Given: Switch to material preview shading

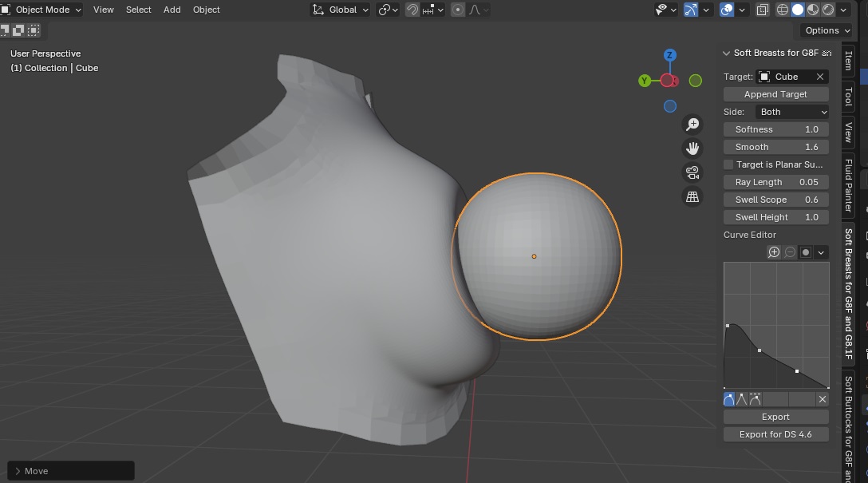Looking at the screenshot, I should (813, 10).
